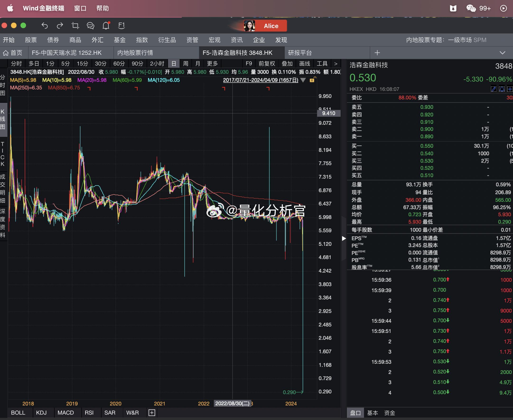This screenshot has height=420, width=513.
Task: Add a new tab with plus icon
Action: click(x=377, y=53)
